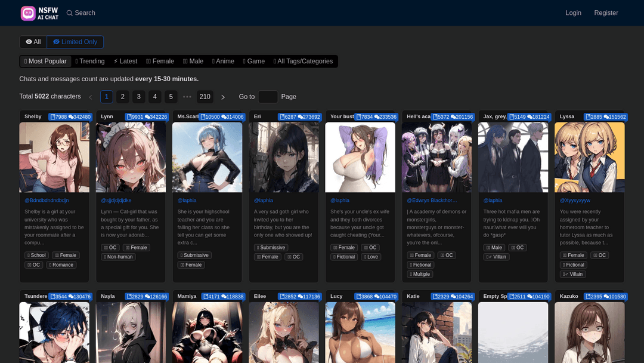Screen dimensions: 644x363
Task: Click Shelby's 342480 messages count icon
Action: tap(71, 117)
